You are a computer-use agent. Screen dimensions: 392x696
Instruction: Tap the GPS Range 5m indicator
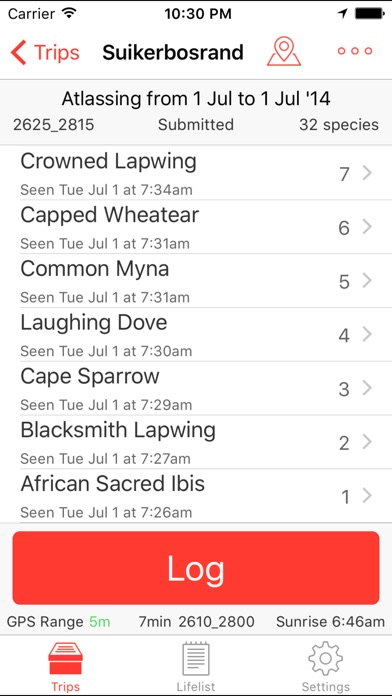coord(59,621)
